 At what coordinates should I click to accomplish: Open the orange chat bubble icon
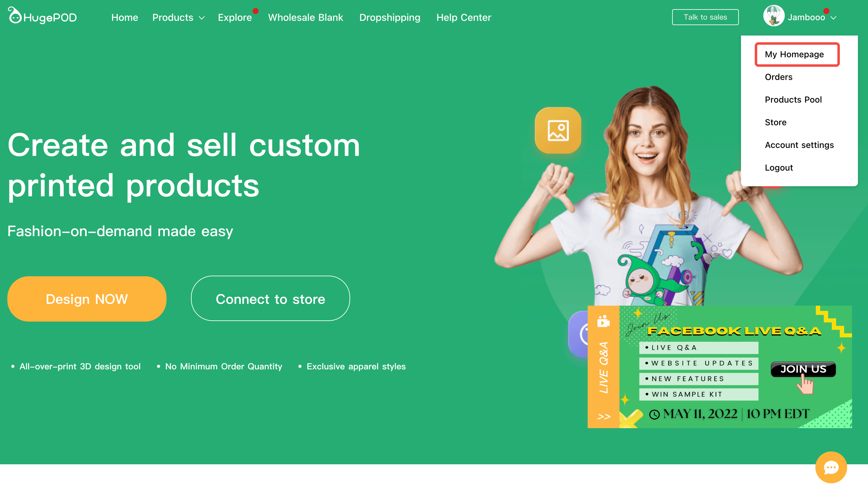[x=831, y=467]
